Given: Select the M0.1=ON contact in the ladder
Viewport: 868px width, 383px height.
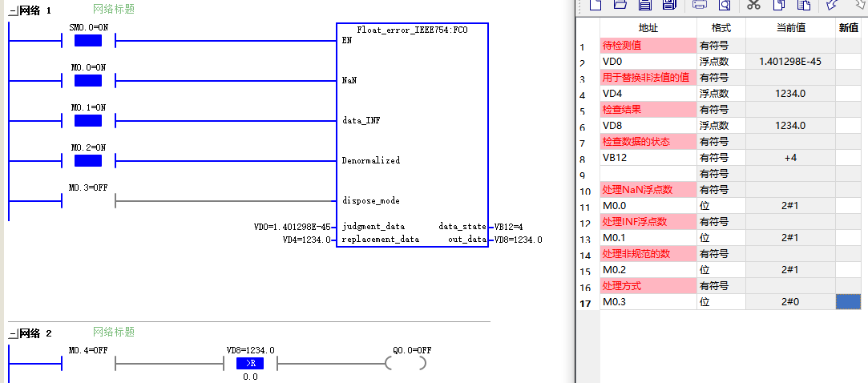Looking at the screenshot, I should pyautogui.click(x=88, y=121).
